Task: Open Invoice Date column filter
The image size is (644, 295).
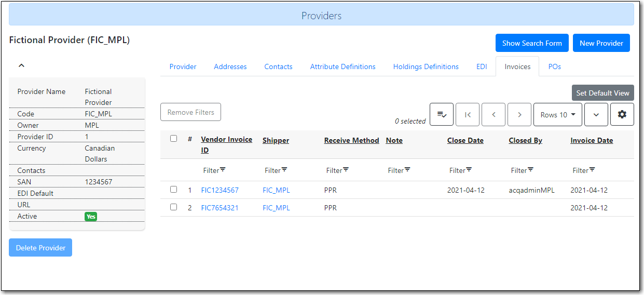Action: [x=584, y=170]
